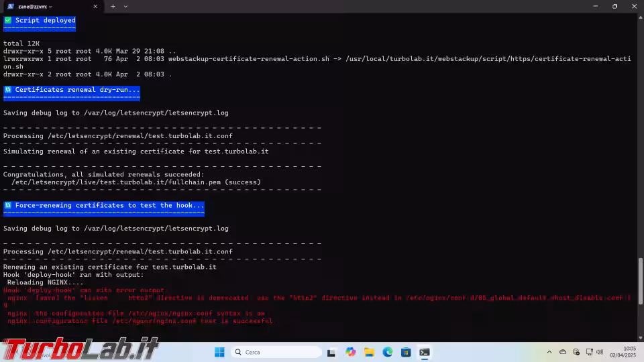This screenshot has width=644, height=362.
Task: Open the OneDrive cloud tray icon
Action: (x=563, y=352)
